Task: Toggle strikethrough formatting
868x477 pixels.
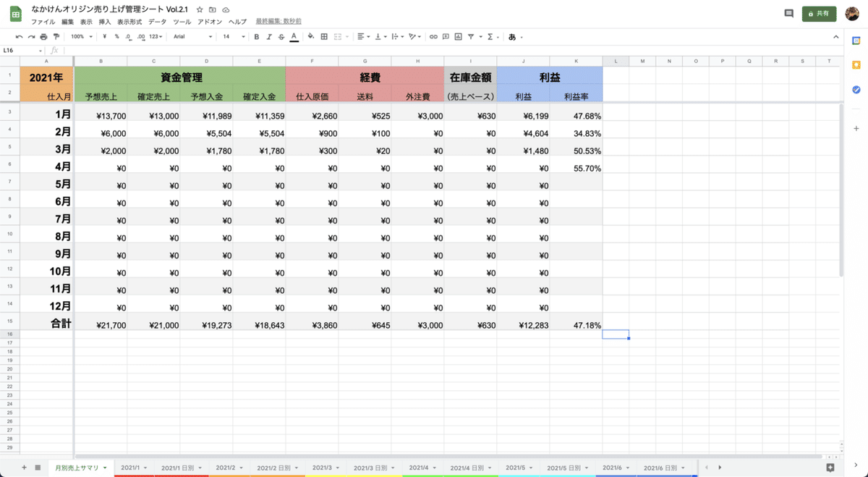Action: tap(281, 36)
